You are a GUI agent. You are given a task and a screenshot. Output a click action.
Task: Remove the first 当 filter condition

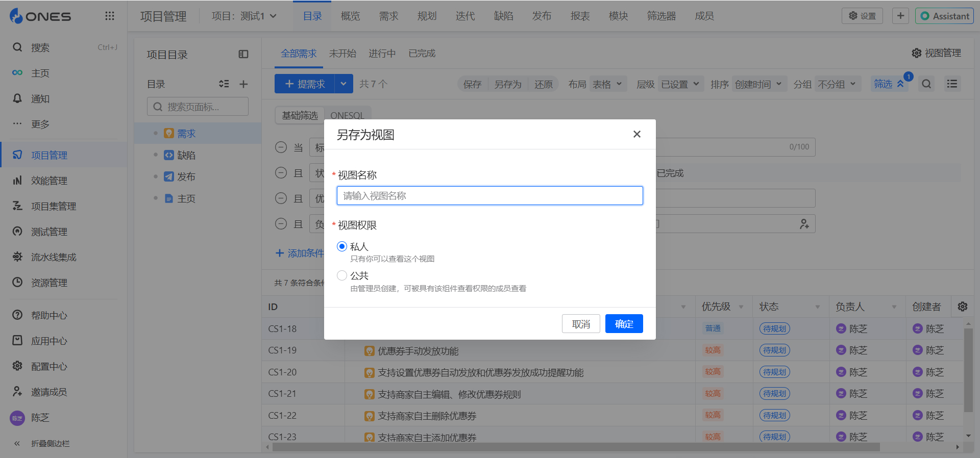281,147
